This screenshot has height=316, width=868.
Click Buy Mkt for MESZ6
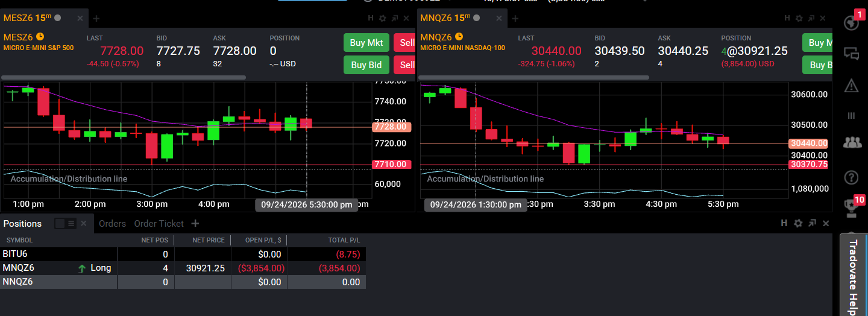pos(366,43)
